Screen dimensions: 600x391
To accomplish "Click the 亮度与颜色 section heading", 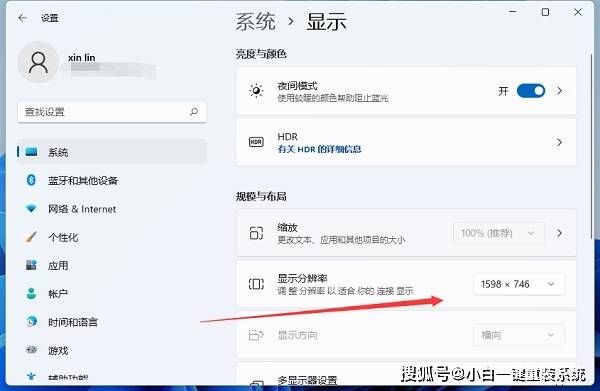I will (x=261, y=54).
